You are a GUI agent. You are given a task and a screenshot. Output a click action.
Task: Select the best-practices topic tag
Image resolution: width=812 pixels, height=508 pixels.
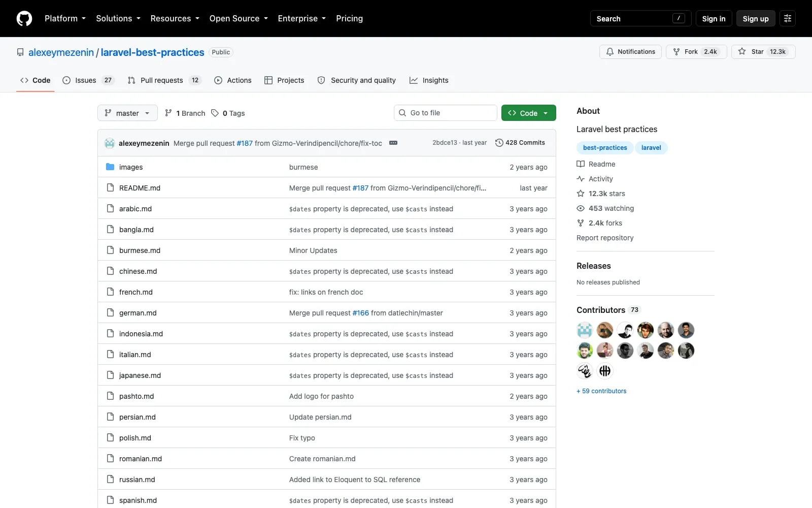[605, 148]
